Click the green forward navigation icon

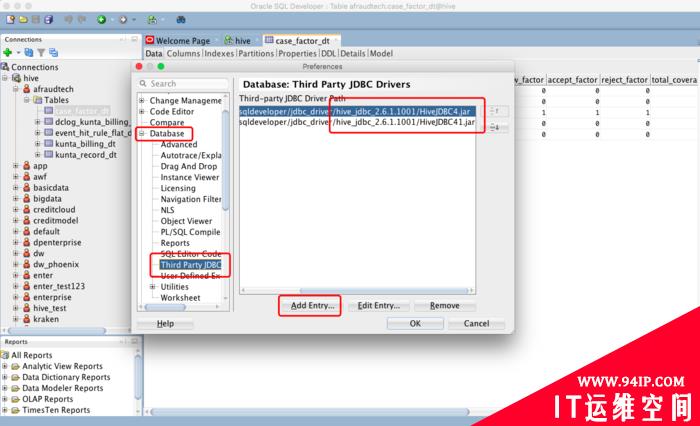[101, 19]
